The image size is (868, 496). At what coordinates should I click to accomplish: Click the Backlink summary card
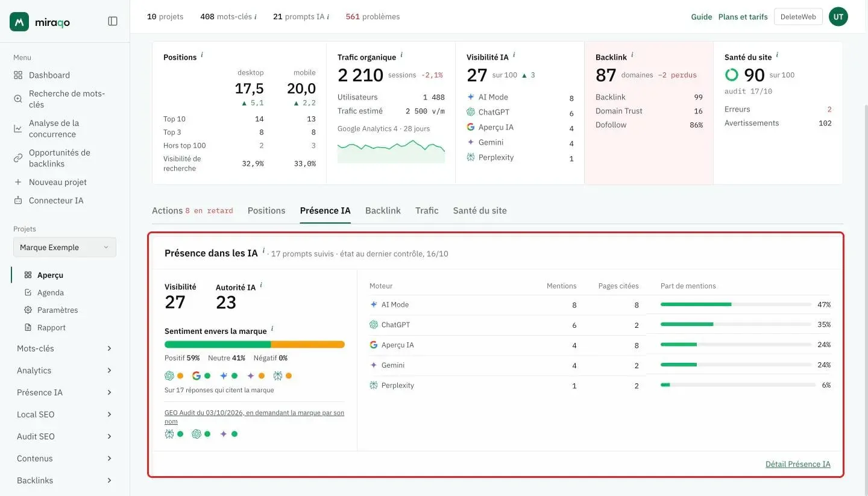[649, 113]
